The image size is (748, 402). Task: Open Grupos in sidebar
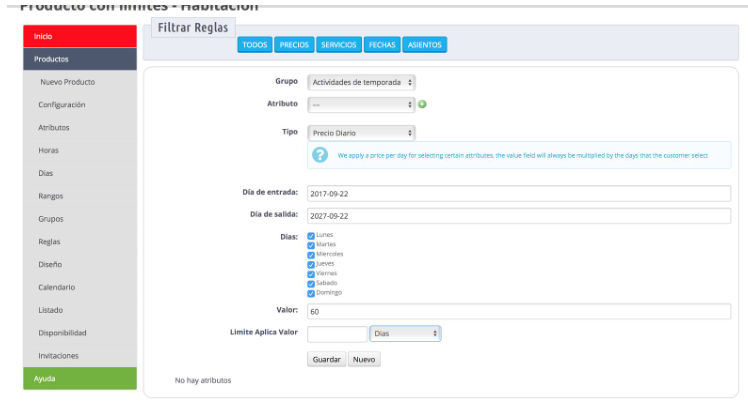tap(80, 219)
